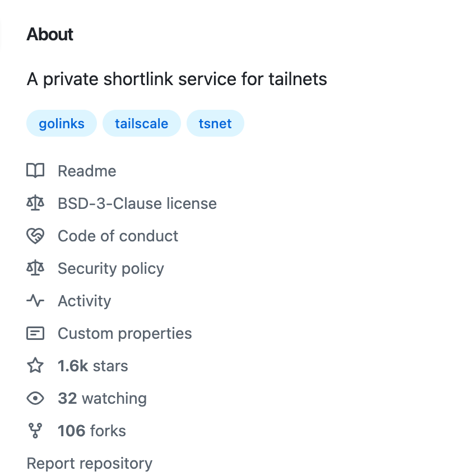
Task: Click the Activity pulse icon
Action: pyautogui.click(x=35, y=301)
